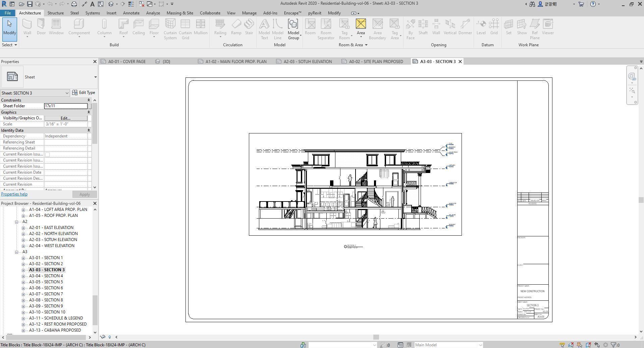Click the Save icon in quick access toolbar
This screenshot has width=644, height=348.
pyautogui.click(x=30, y=4)
